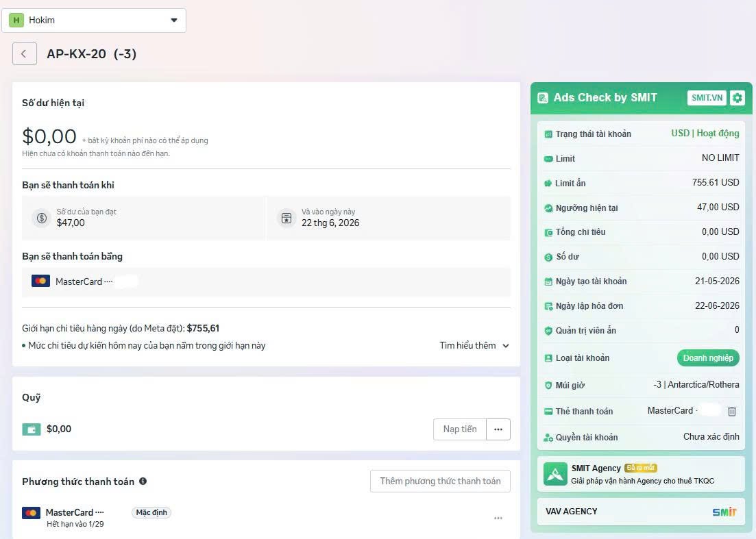Viewport: 756px width, 539px height.
Task: Click the 755.61 USD hidden limit value
Action: pyautogui.click(x=716, y=183)
